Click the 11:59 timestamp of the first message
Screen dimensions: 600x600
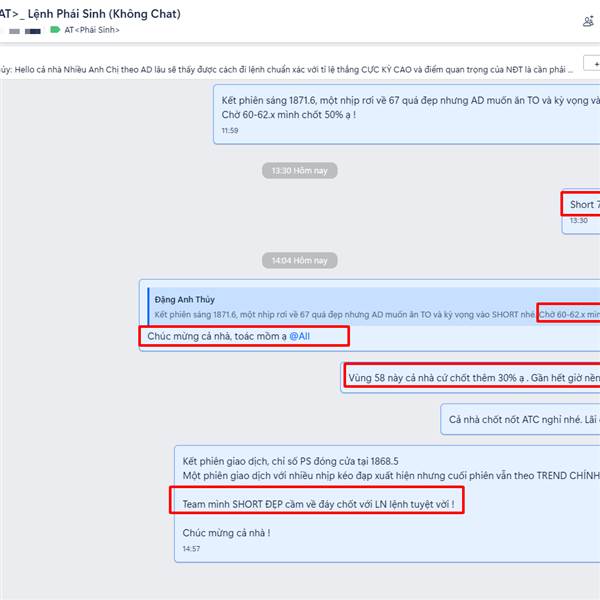click(x=230, y=131)
